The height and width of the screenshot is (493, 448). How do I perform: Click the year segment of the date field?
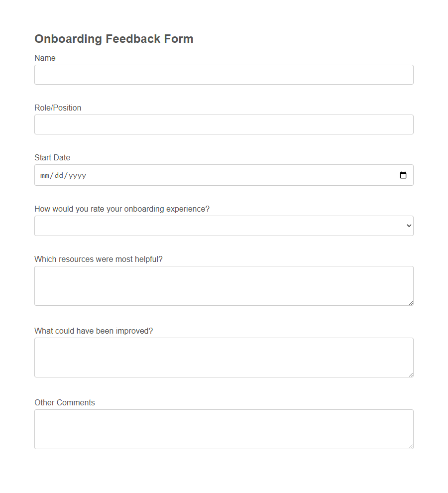77,175
